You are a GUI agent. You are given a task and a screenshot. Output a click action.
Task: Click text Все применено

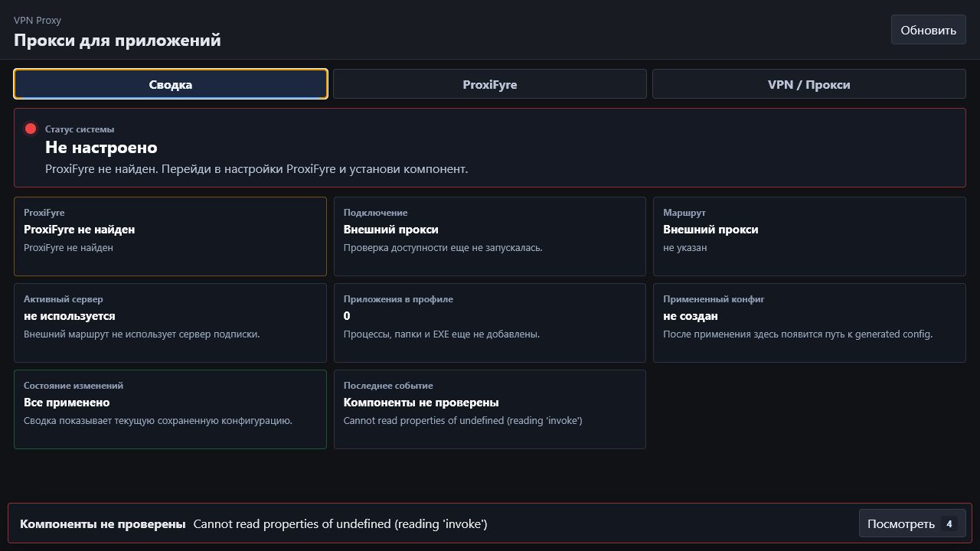click(67, 402)
